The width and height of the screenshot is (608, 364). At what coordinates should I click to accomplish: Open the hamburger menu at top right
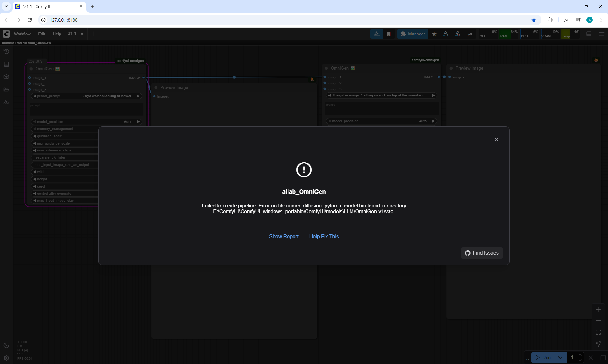pos(602,34)
